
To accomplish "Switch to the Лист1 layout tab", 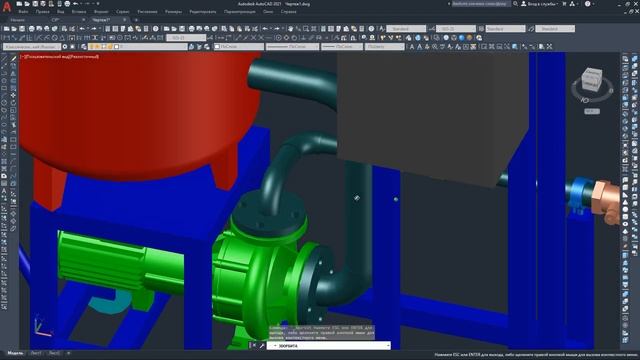I will 36,353.
